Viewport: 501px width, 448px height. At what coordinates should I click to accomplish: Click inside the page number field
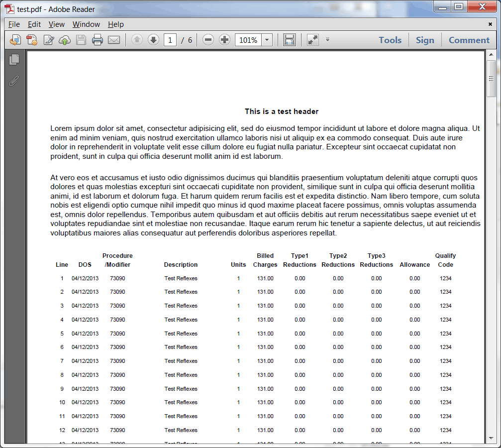click(169, 40)
